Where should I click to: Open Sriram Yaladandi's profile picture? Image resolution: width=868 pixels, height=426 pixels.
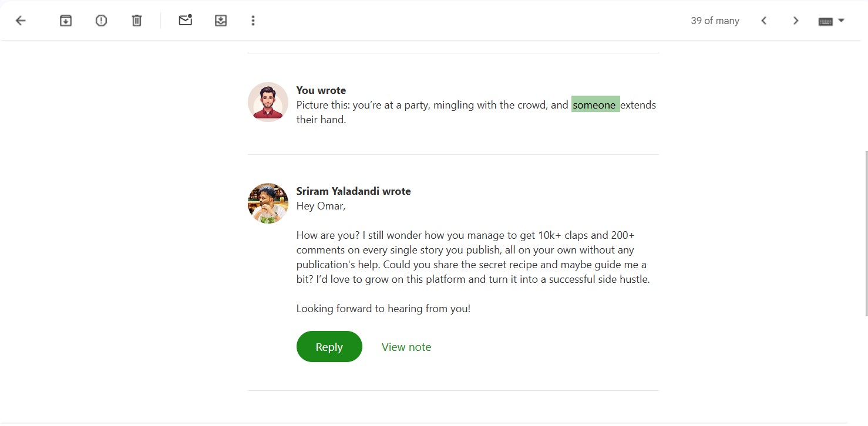(268, 203)
